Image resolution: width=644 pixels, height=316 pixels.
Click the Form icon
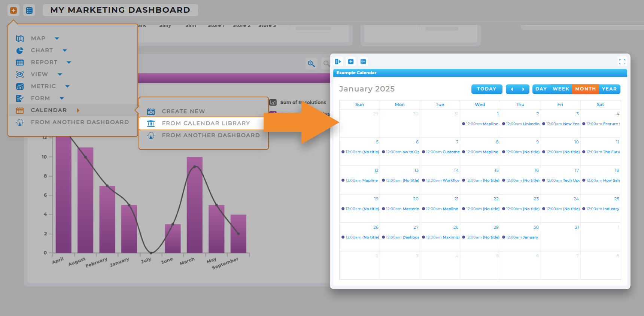pyautogui.click(x=20, y=98)
